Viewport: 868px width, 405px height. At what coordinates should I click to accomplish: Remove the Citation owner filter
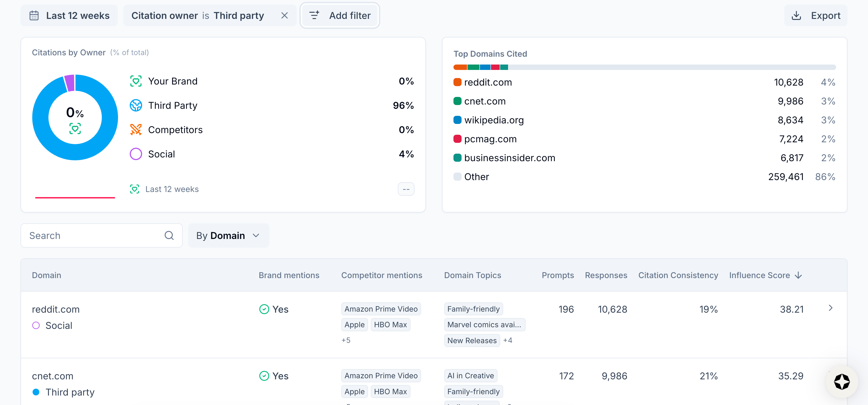coord(284,15)
